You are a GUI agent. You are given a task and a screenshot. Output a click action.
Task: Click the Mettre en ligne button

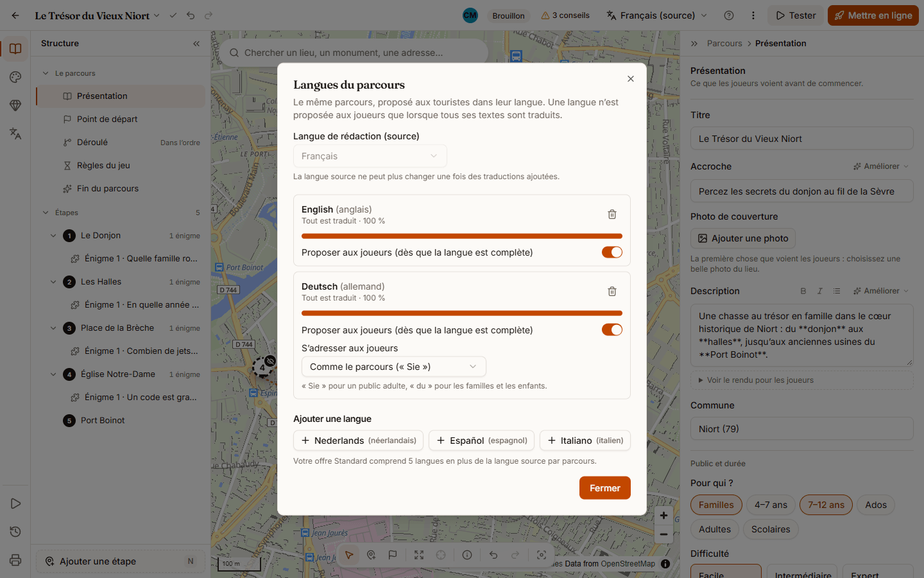[873, 15]
